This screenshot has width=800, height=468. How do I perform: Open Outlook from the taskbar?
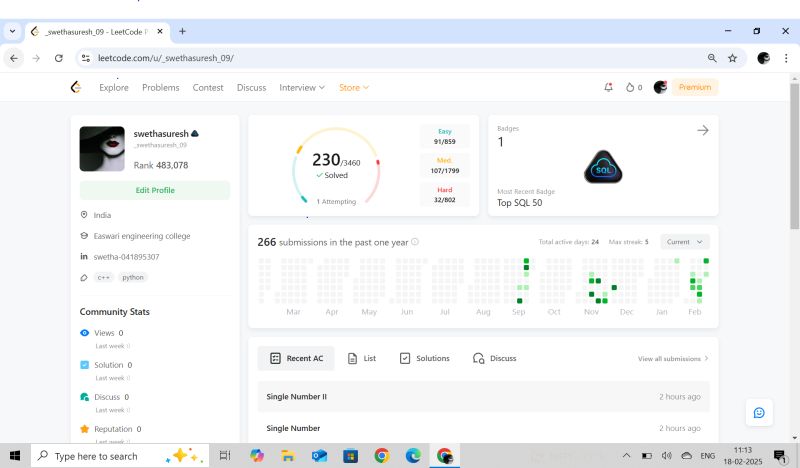[x=319, y=455]
